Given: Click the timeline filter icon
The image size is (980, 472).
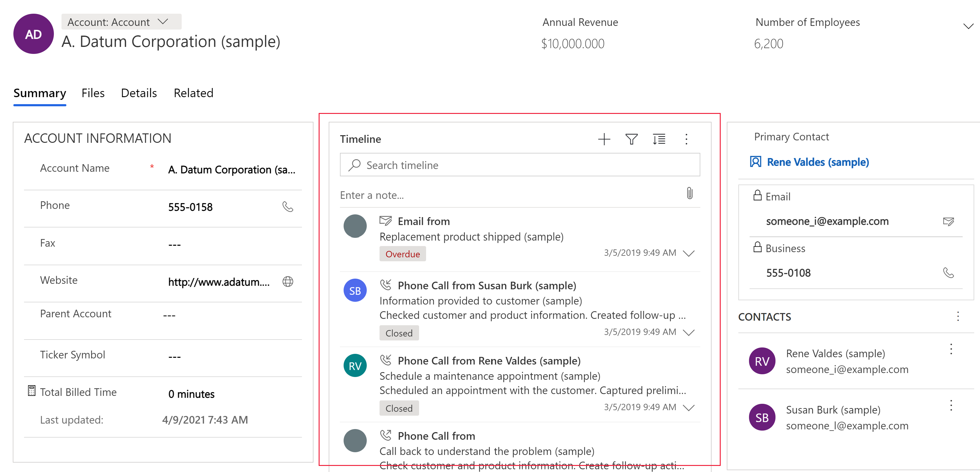Looking at the screenshot, I should (x=631, y=139).
